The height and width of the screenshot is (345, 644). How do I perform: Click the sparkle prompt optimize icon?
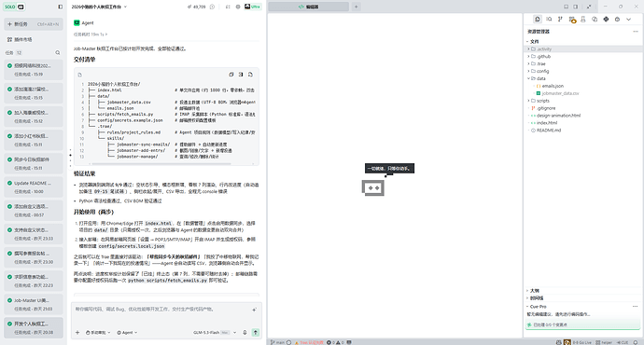coord(254,310)
